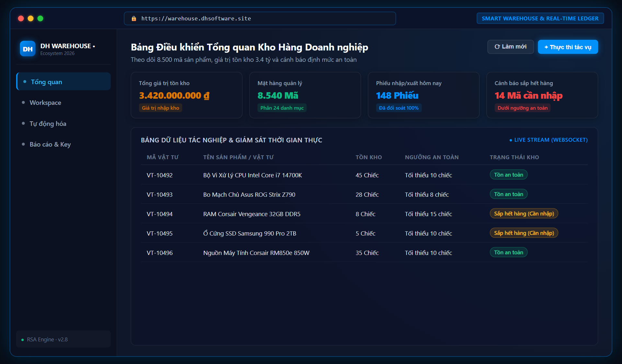Click the TRẠNG THÁI KHO column header
Viewport: 622px width, 364px height.
pyautogui.click(x=514, y=157)
